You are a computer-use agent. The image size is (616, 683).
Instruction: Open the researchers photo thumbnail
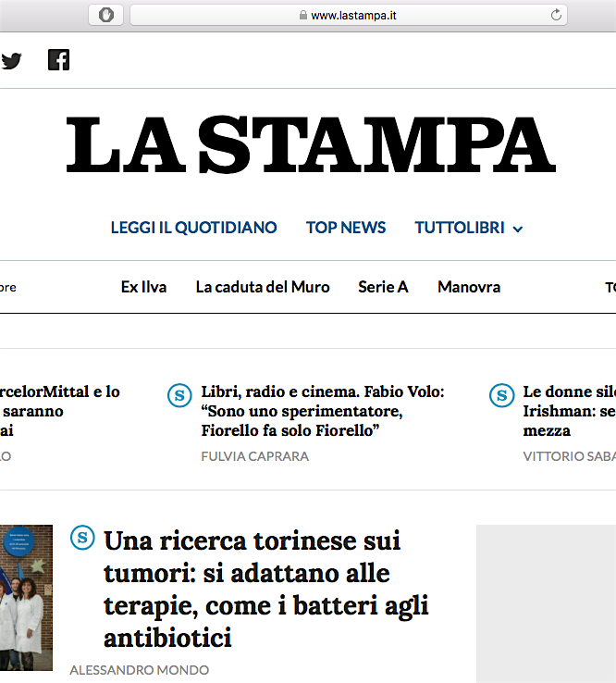pos(26,598)
